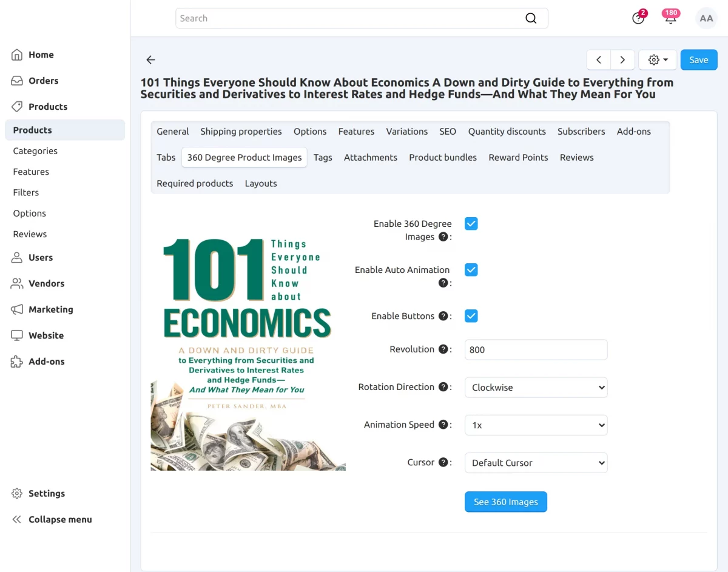Image resolution: width=728 pixels, height=572 pixels.
Task: Click the search magnifier icon
Action: click(531, 18)
